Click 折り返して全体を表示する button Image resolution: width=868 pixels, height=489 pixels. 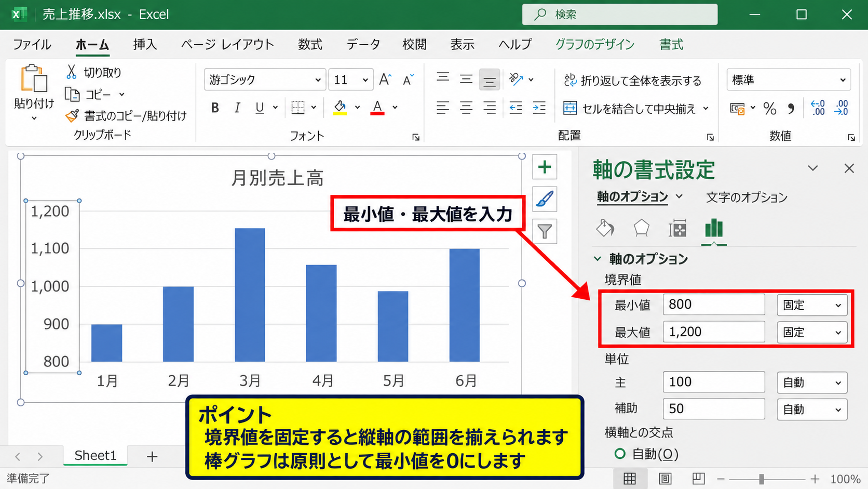632,80
